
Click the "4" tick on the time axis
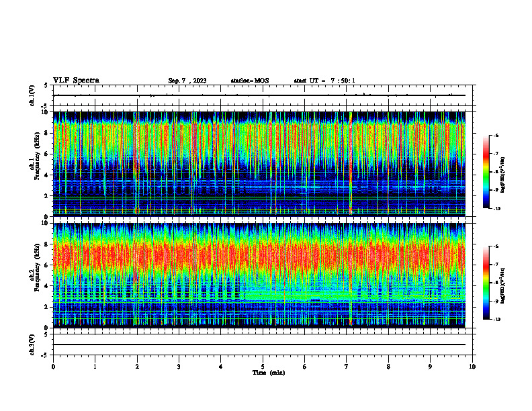pyautogui.click(x=221, y=367)
